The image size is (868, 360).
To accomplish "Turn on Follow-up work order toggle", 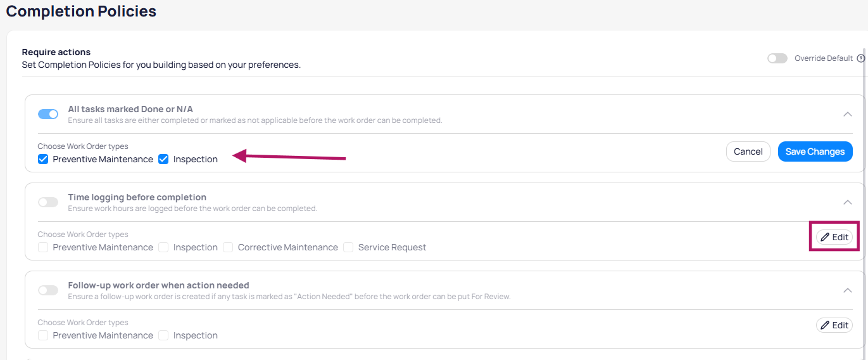I will [x=48, y=290].
